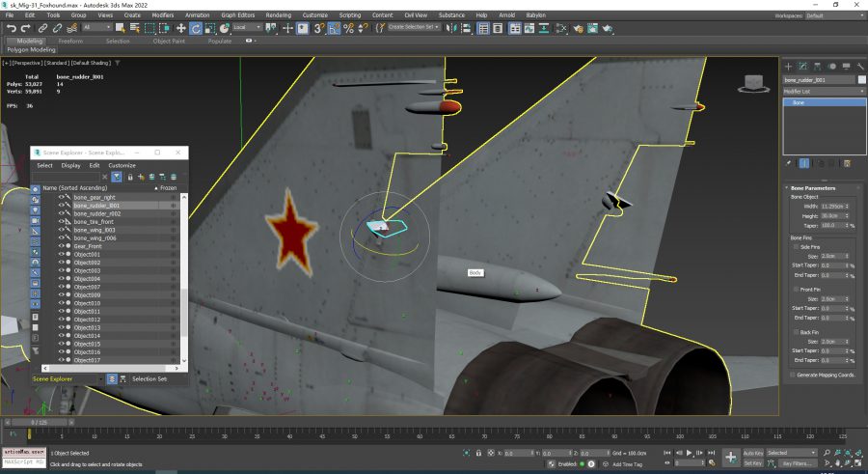Image resolution: width=868 pixels, height=474 pixels.
Task: Open the Create tab in command panel
Action: 788,67
